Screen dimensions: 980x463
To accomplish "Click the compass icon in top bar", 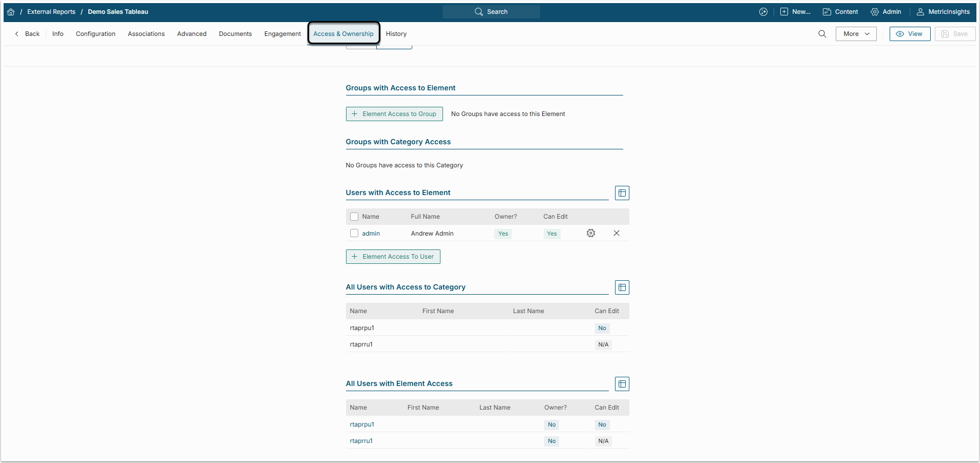I will (763, 12).
